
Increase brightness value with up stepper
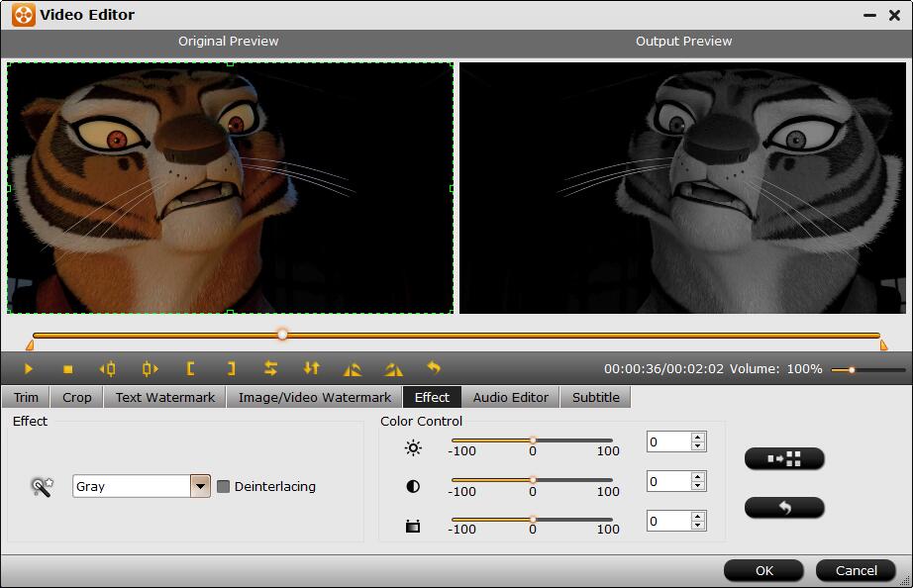(698, 438)
